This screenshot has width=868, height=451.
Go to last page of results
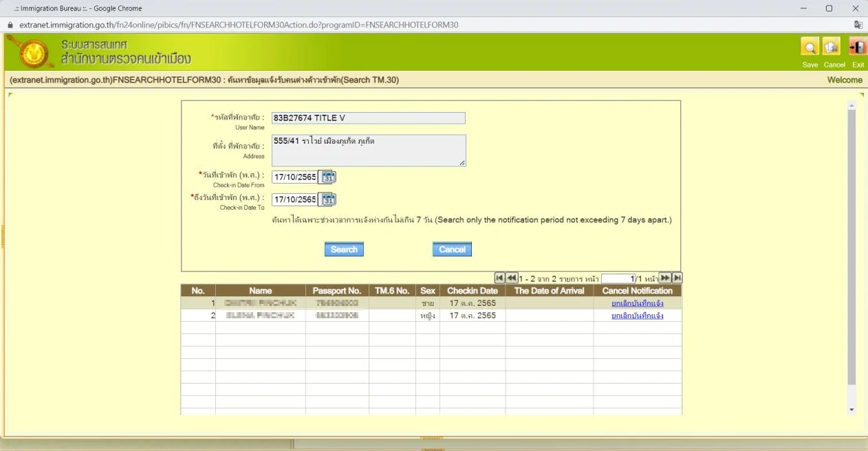677,278
